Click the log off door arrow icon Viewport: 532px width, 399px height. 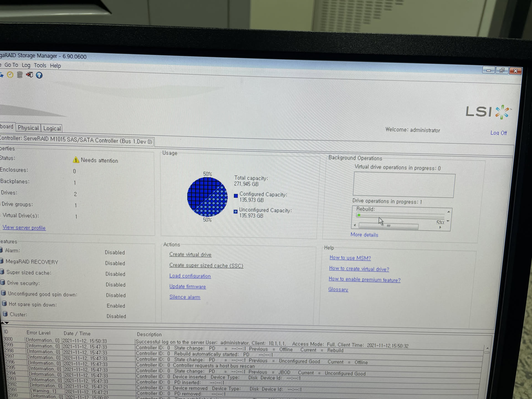29,75
